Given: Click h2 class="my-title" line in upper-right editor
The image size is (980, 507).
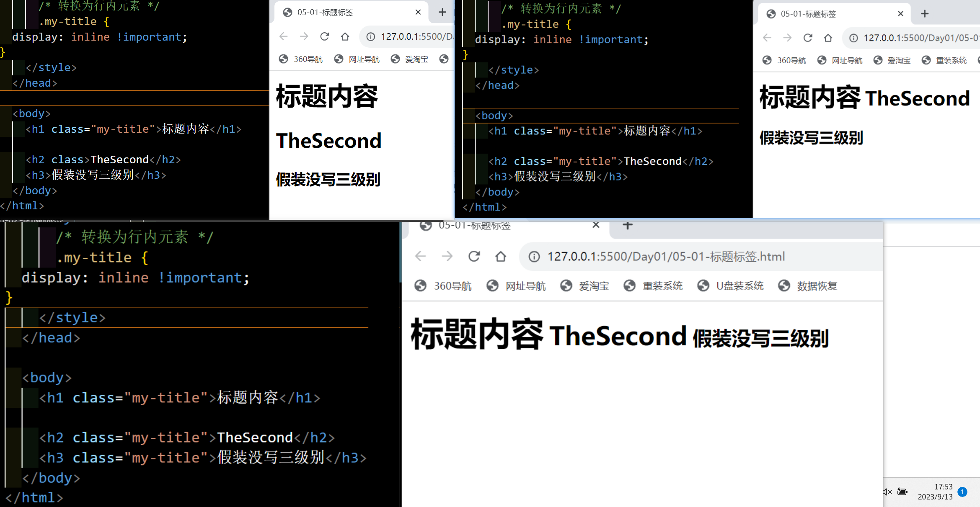Looking at the screenshot, I should tap(601, 162).
